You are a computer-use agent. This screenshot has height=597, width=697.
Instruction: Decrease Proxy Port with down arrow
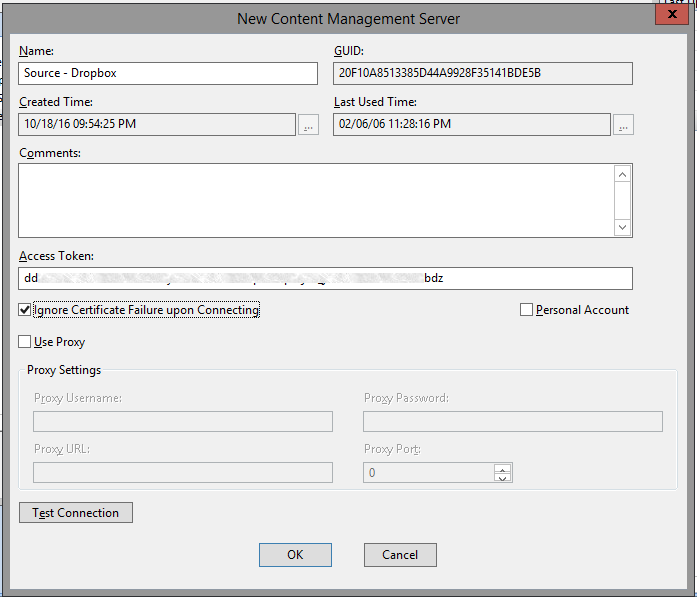(x=503, y=477)
